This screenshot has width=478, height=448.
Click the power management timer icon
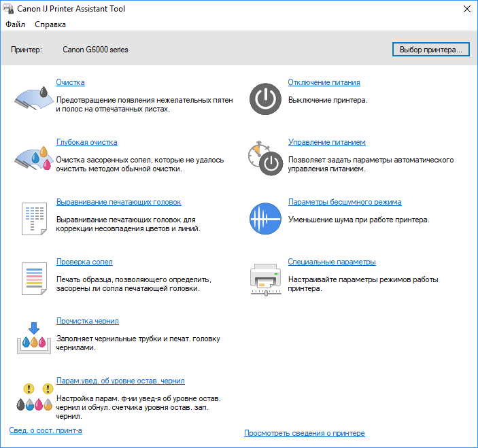[265, 158]
